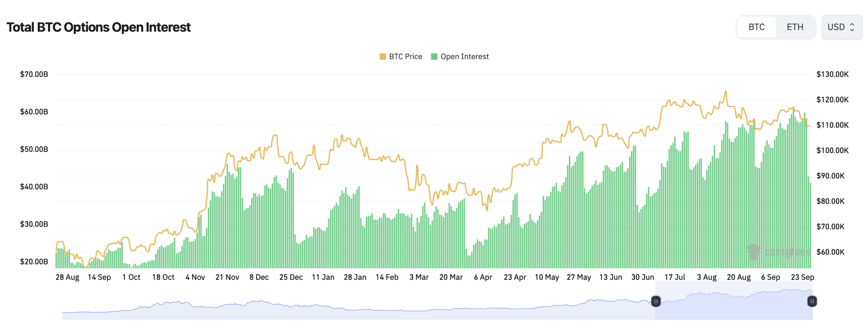The width and height of the screenshot is (868, 336).
Task: Select the BTC tab
Action: pyautogui.click(x=756, y=27)
